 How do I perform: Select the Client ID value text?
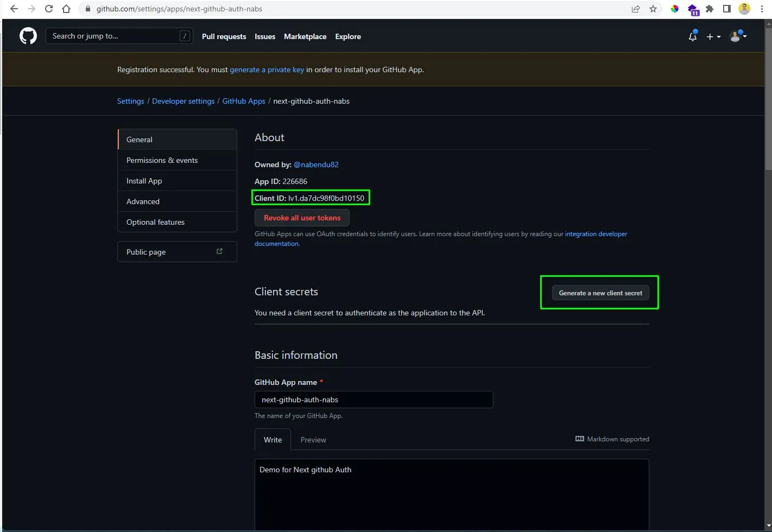(x=326, y=198)
